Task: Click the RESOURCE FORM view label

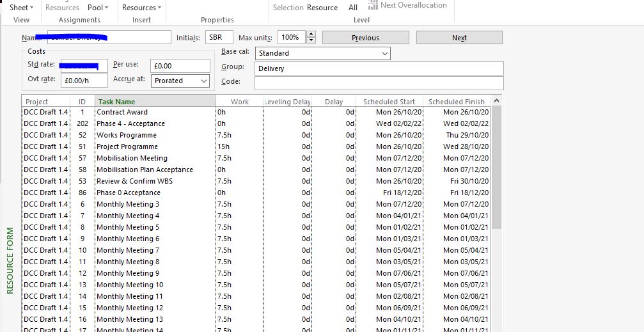Action: [x=10, y=260]
